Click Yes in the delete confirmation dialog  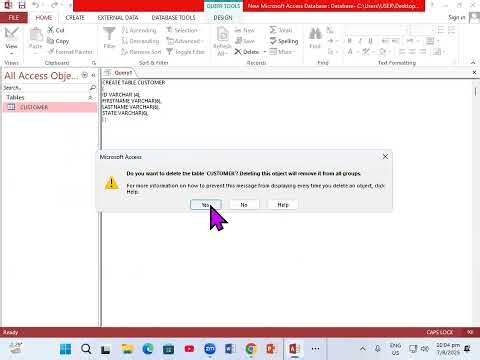(x=206, y=205)
